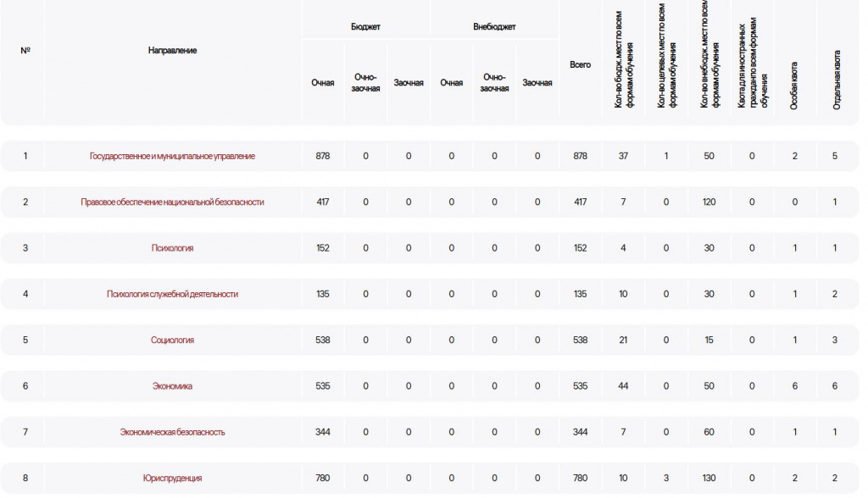Click the 120 value in Правовое обеспечение row
This screenshot has height=498, width=868.
click(709, 202)
